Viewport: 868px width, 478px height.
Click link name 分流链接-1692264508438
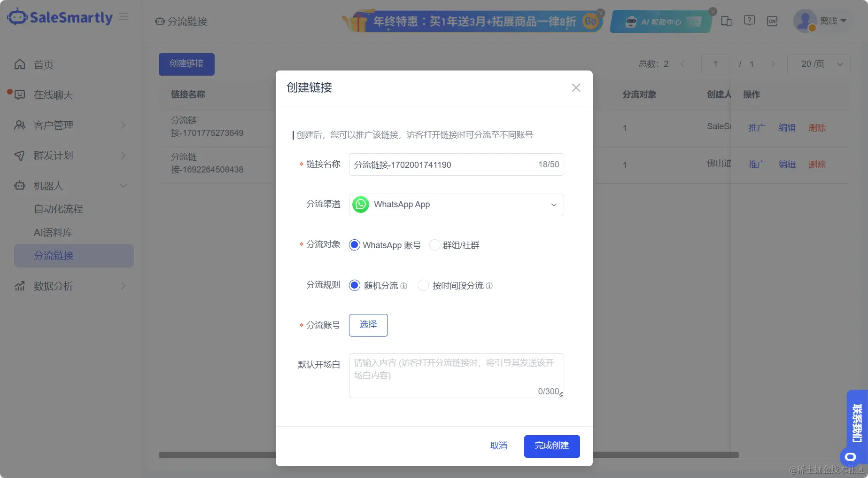[x=207, y=164]
